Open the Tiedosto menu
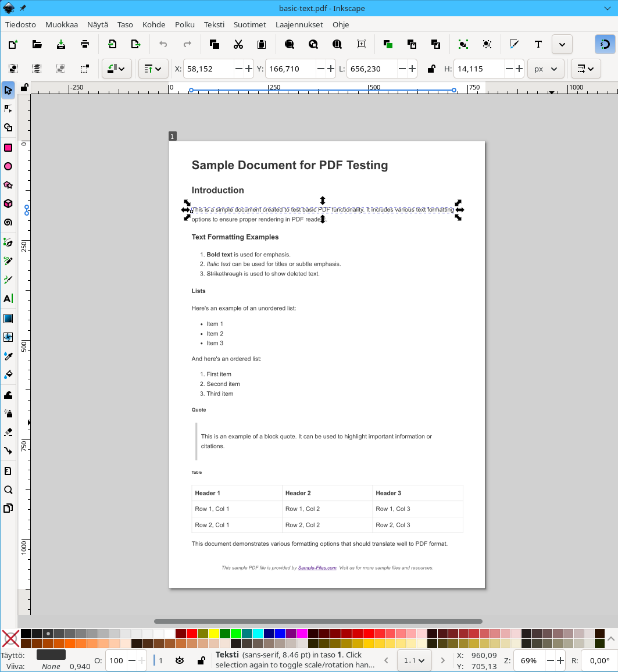 coord(20,24)
